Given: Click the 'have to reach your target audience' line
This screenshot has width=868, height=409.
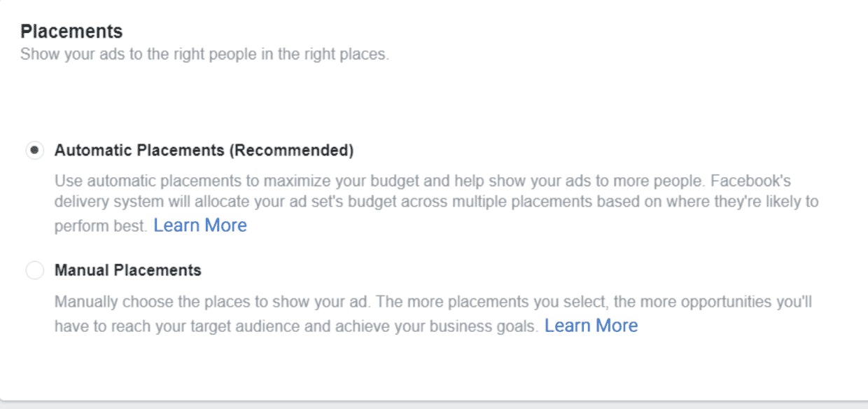Looking at the screenshot, I should pyautogui.click(x=297, y=326).
